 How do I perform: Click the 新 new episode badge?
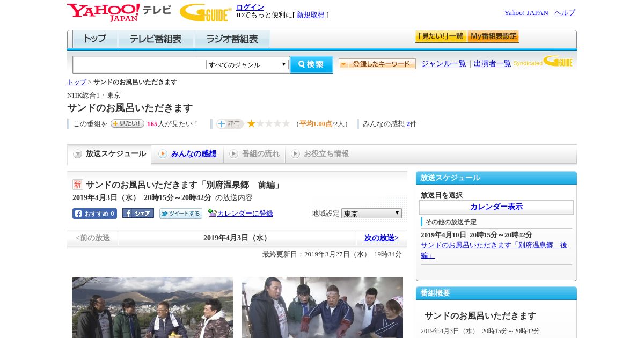(x=78, y=185)
